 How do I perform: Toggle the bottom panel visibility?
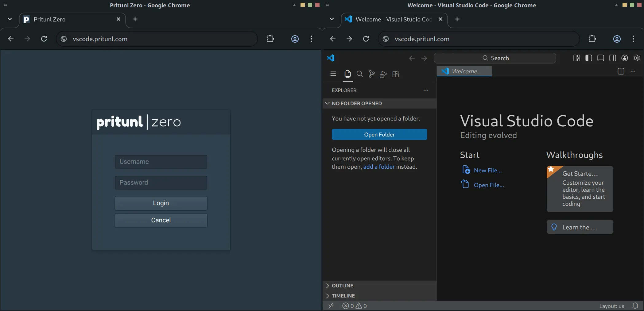600,58
